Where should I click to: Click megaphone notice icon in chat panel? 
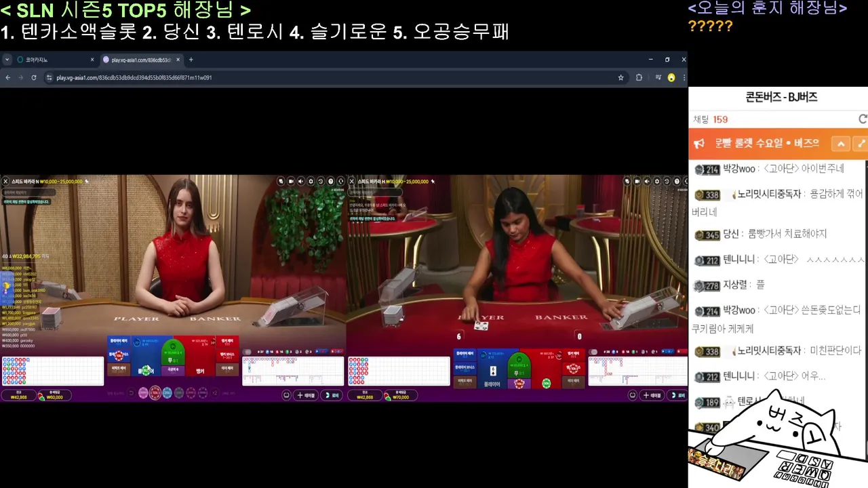click(x=699, y=144)
